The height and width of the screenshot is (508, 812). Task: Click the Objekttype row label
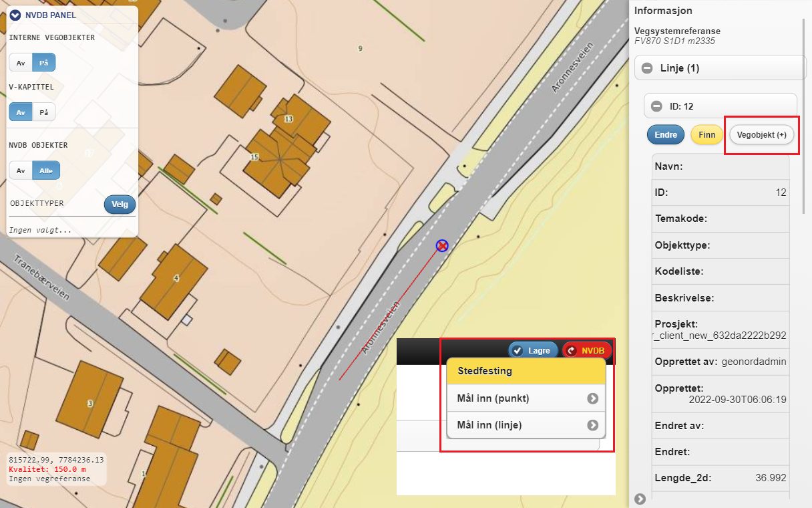[682, 245]
